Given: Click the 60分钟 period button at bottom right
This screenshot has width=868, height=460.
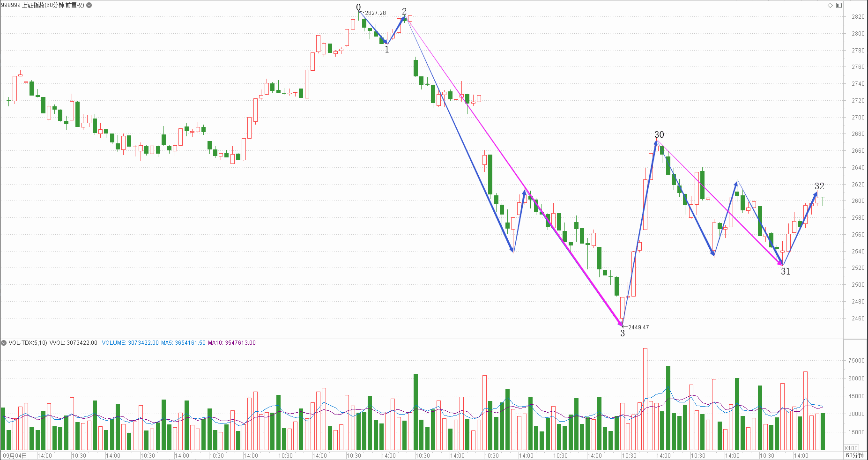Looking at the screenshot, I should click(855, 455).
